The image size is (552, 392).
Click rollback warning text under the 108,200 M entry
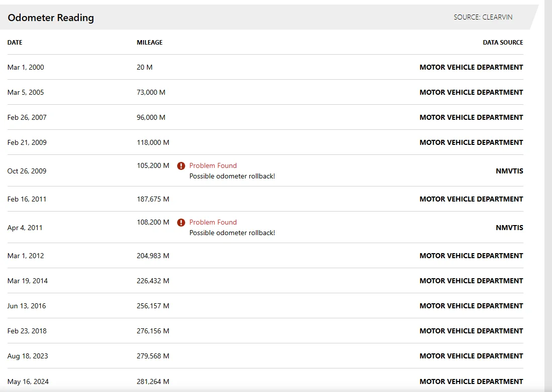[x=232, y=233]
